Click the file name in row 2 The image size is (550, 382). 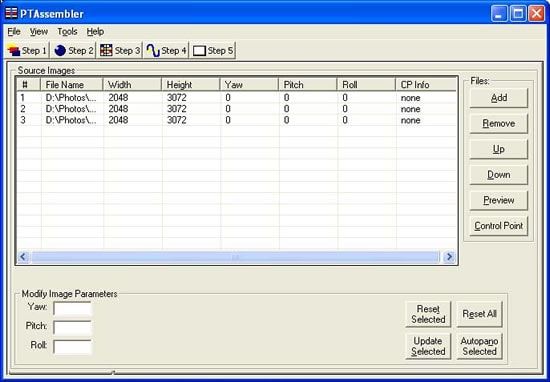click(71, 109)
